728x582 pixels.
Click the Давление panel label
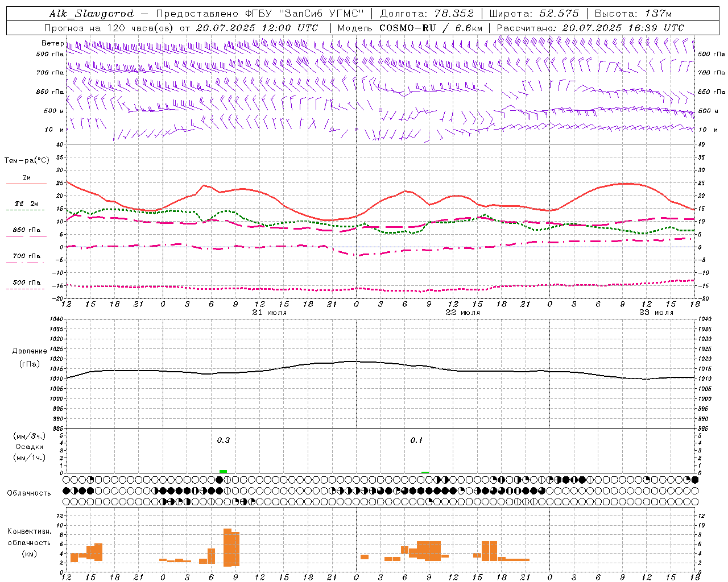pos(30,351)
